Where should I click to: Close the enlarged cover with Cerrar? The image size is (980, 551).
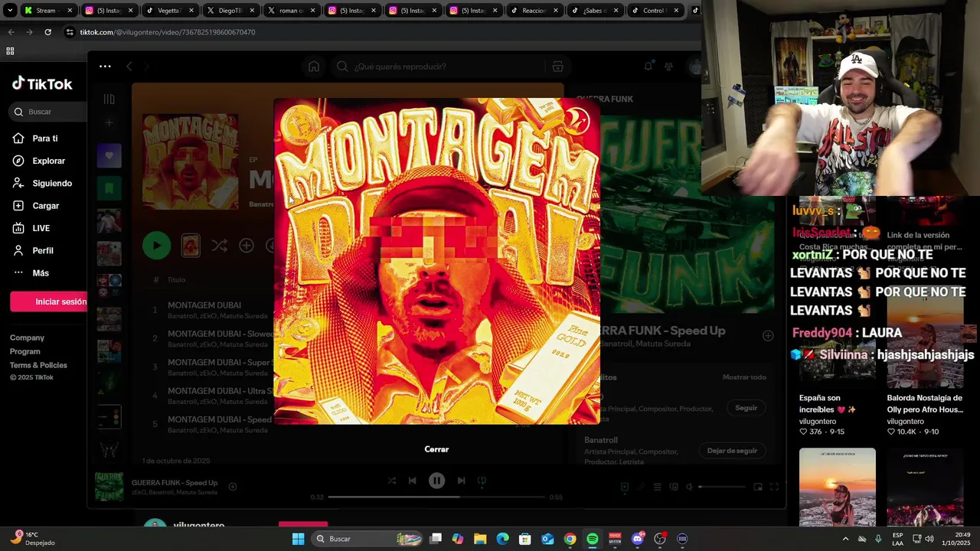pyautogui.click(x=436, y=449)
